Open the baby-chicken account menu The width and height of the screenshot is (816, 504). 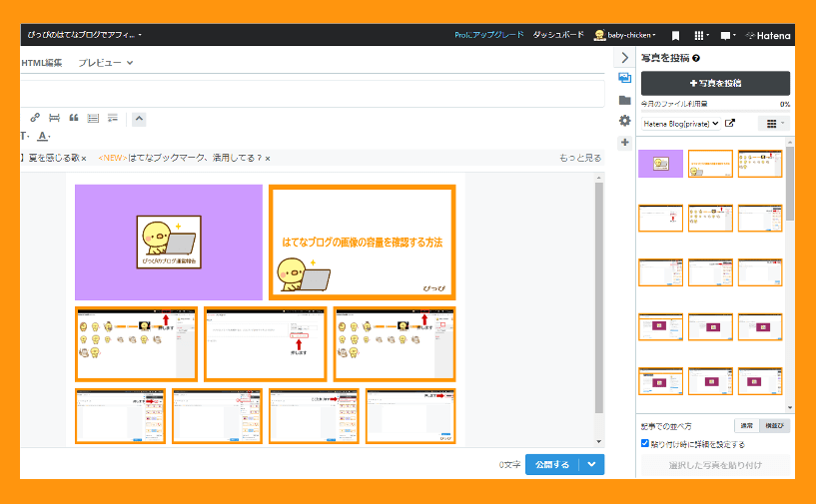point(625,35)
